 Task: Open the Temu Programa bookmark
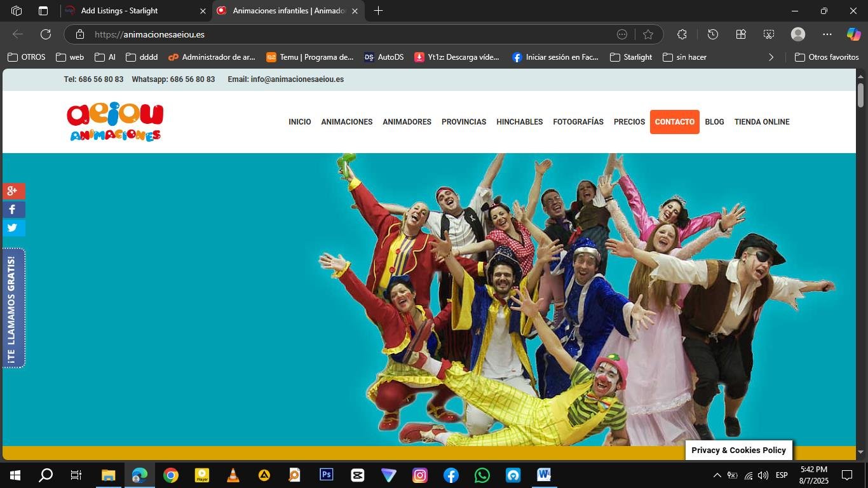click(x=310, y=57)
